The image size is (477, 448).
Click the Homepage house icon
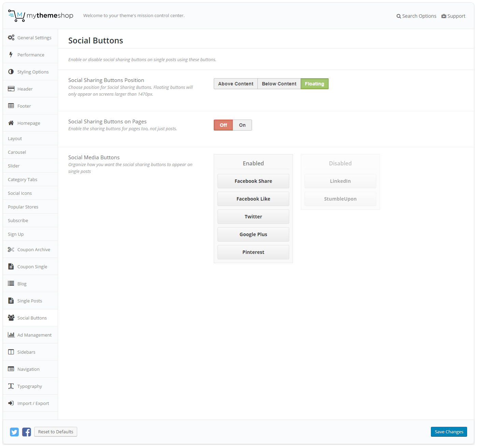click(x=11, y=123)
